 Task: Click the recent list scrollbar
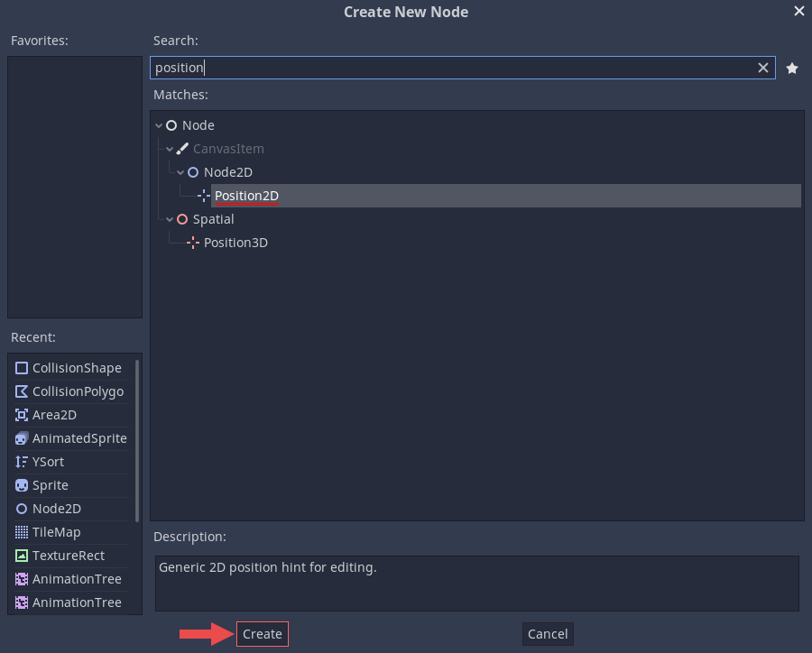coord(137,441)
